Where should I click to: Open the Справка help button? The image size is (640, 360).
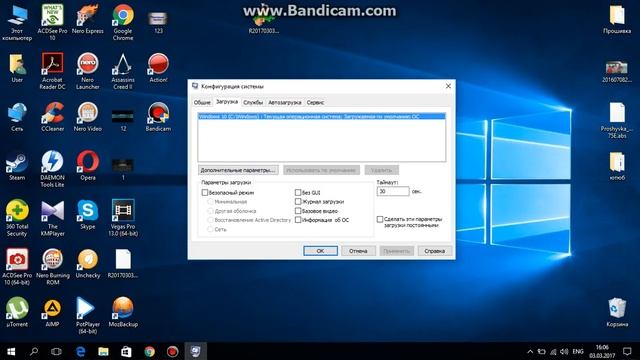click(434, 251)
